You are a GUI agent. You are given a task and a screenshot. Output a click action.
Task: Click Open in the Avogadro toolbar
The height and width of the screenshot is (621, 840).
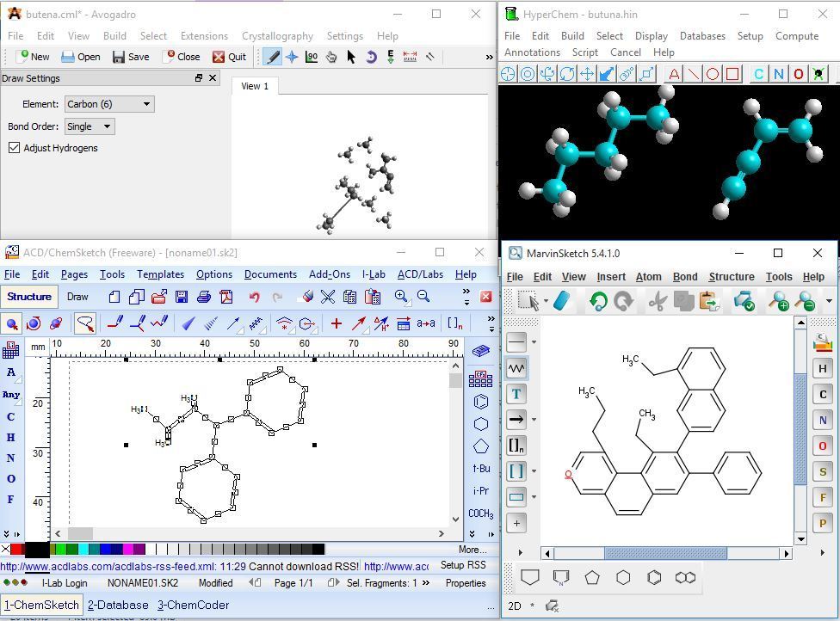tap(80, 57)
